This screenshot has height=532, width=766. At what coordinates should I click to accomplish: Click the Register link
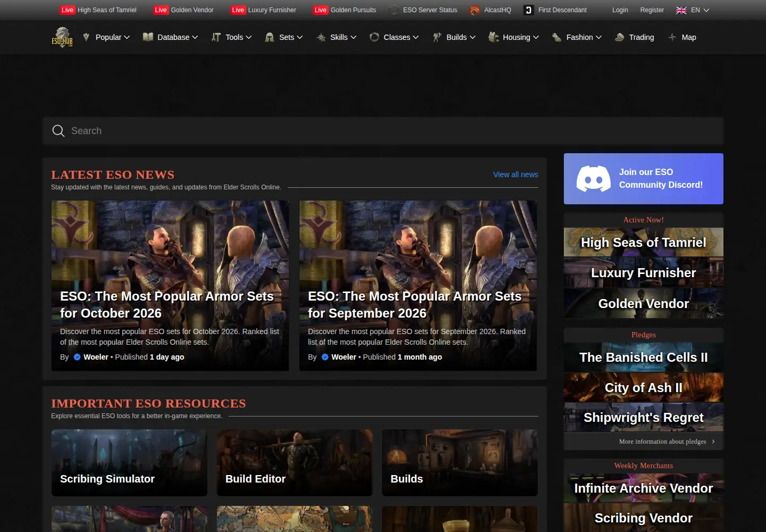652,10
